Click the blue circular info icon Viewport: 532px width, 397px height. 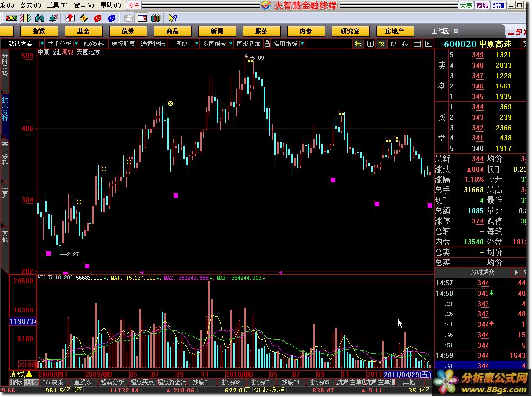pyautogui.click(x=111, y=18)
